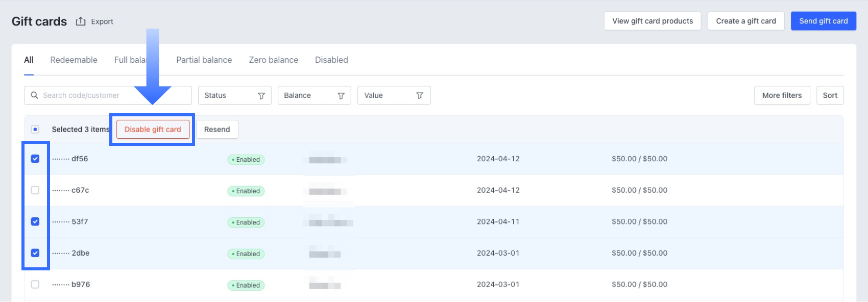Click the Disable gift card button
This screenshot has height=302, width=868.
tap(153, 130)
